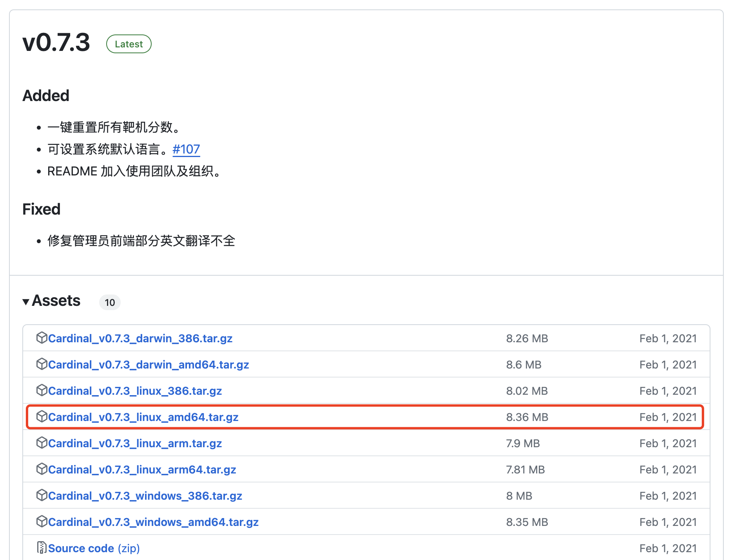Click package icon beside darwin_amd64 tarball
732x560 pixels.
(42, 364)
